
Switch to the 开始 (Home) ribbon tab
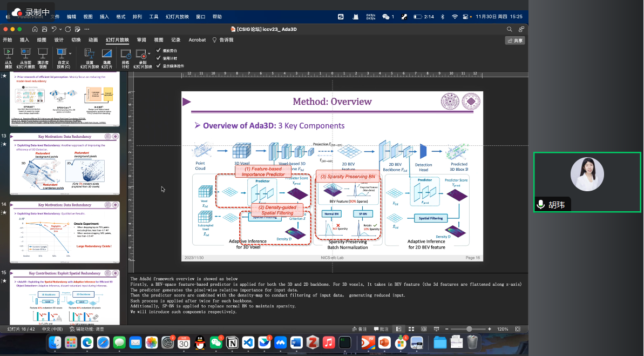8,40
